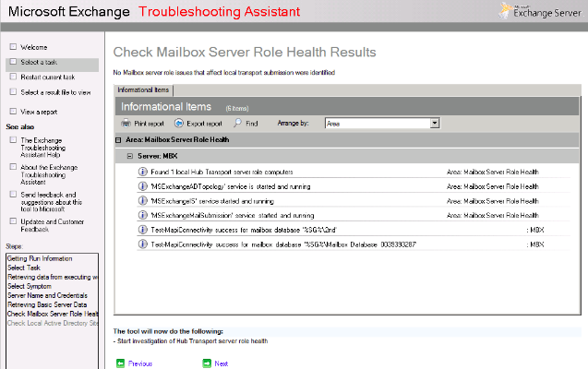588x369 pixels.
Task: Open About the Exchange Troubleshooting Assistant
Action: click(x=49, y=174)
